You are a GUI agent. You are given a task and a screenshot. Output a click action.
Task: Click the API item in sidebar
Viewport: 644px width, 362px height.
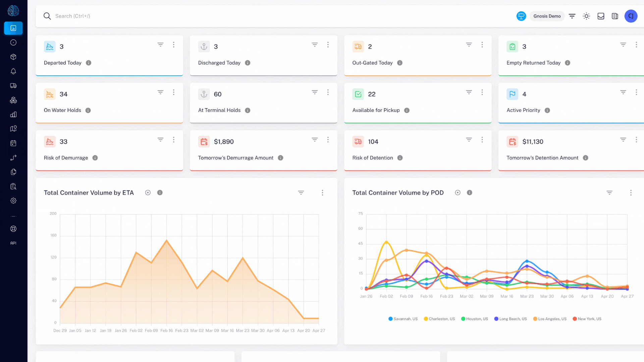[13, 243]
